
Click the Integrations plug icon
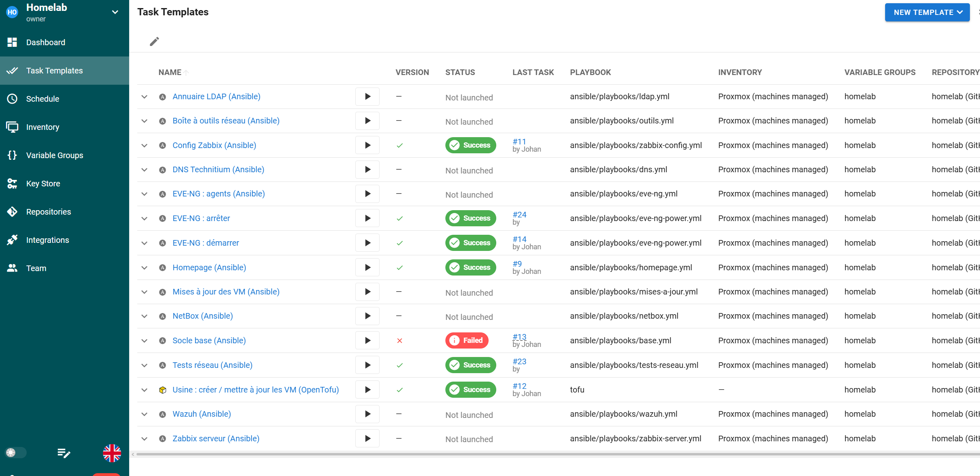point(12,240)
